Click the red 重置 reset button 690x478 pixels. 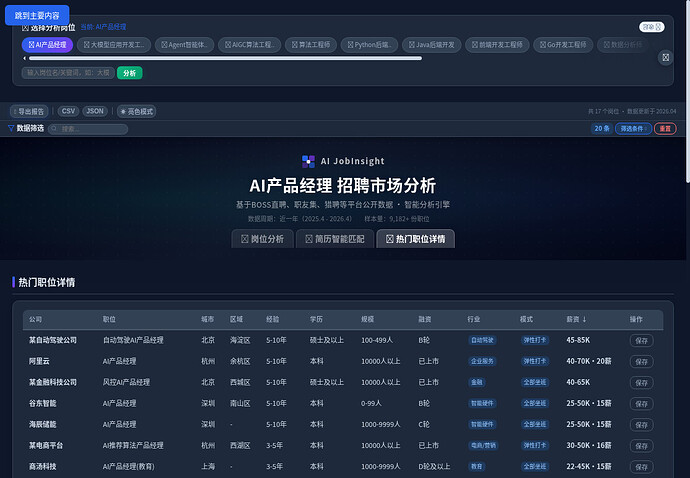click(665, 129)
